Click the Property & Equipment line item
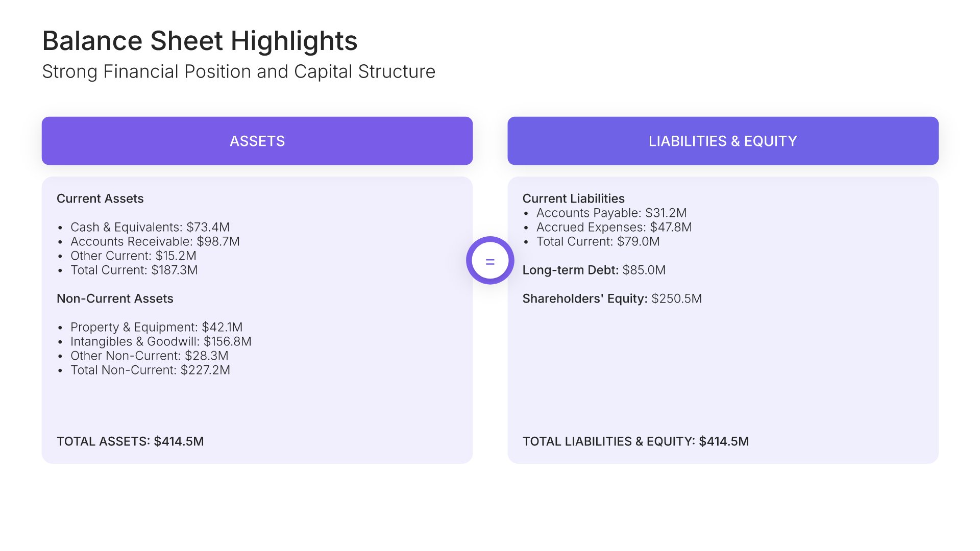The width and height of the screenshot is (980, 551). pos(156,327)
